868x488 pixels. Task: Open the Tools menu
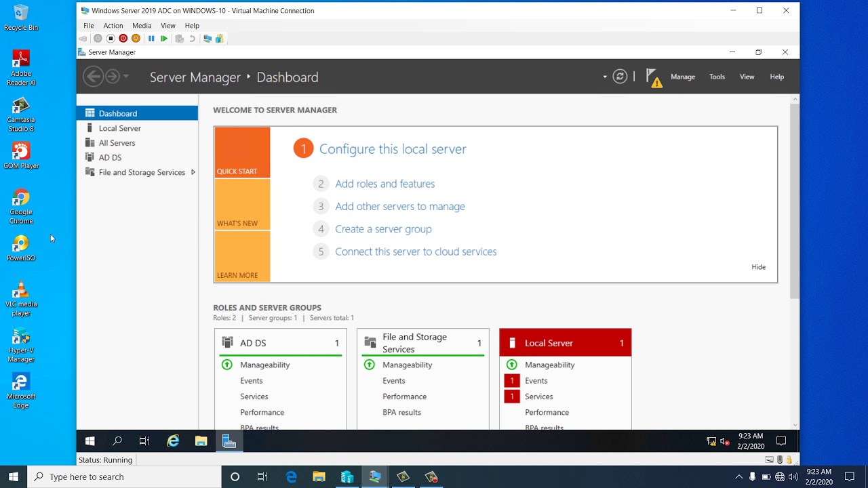pyautogui.click(x=717, y=77)
